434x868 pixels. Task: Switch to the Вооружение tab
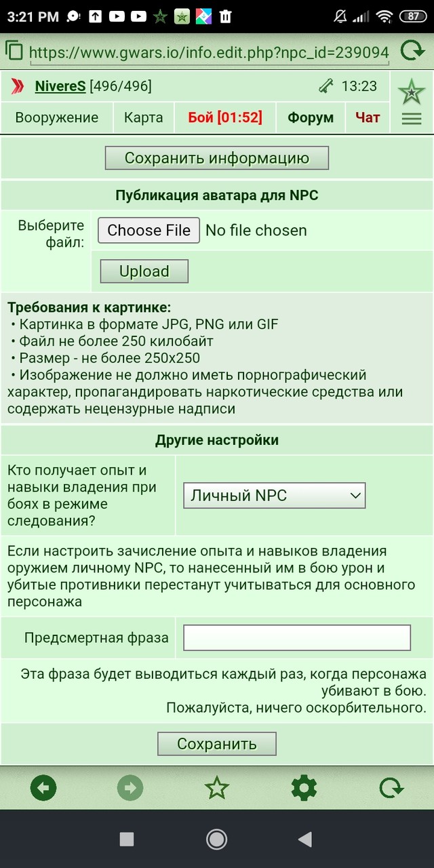point(57,117)
